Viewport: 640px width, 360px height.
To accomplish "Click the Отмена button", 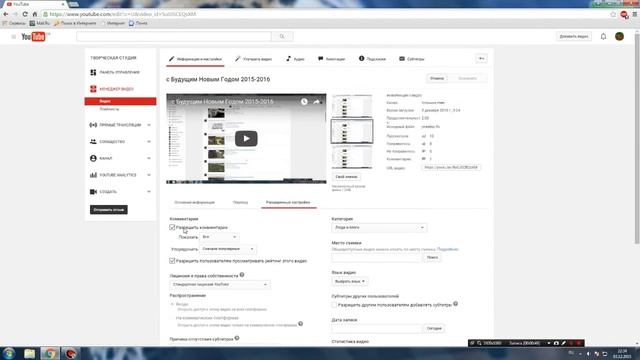I will click(x=437, y=78).
